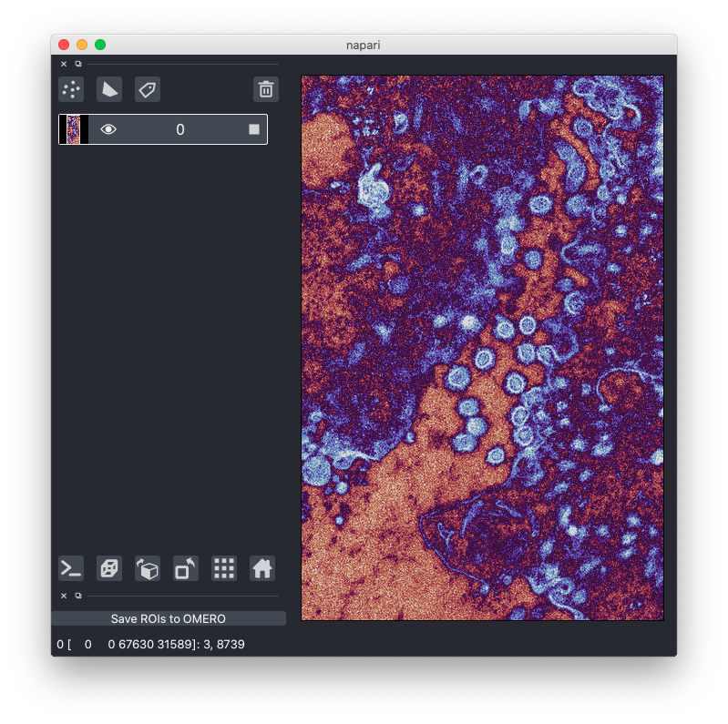Toggle 2D/3D view mode
Image resolution: width=728 pixels, height=724 pixels.
coord(109,568)
